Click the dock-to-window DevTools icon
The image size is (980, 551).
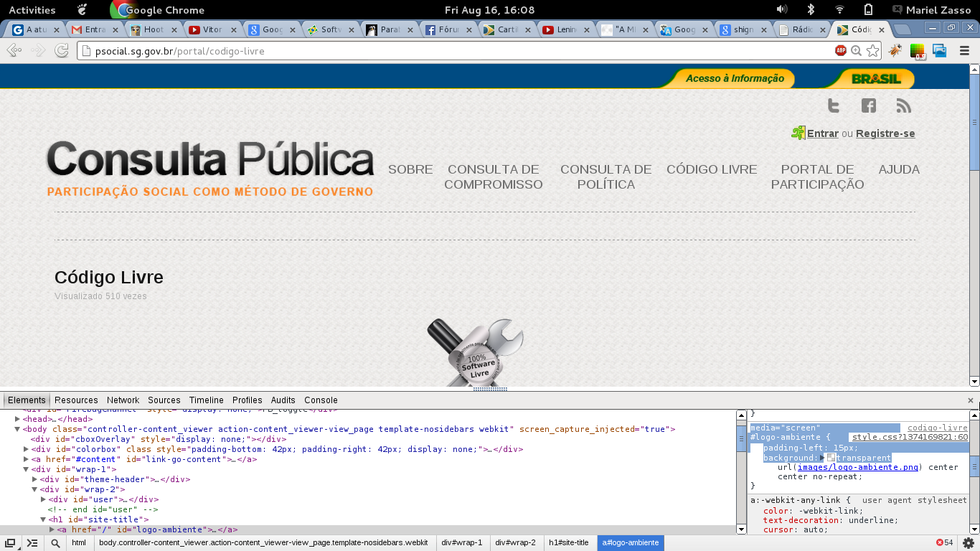[11, 543]
